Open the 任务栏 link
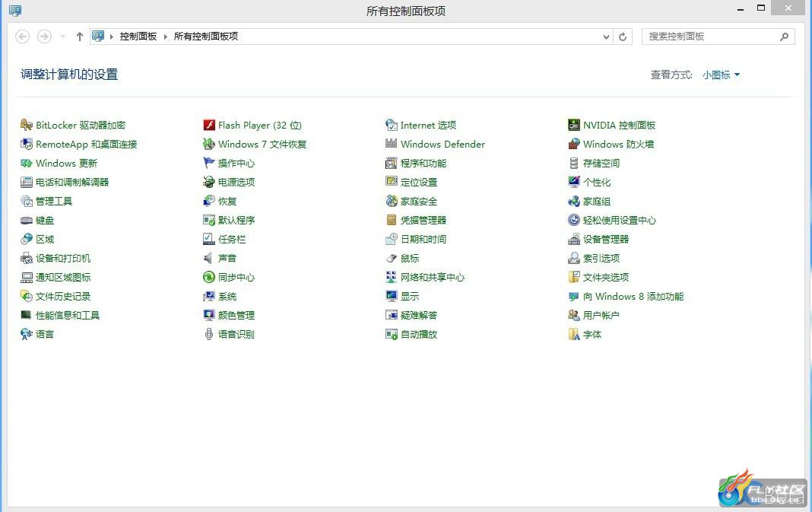Viewport: 812px width, 512px height. pyautogui.click(x=231, y=239)
